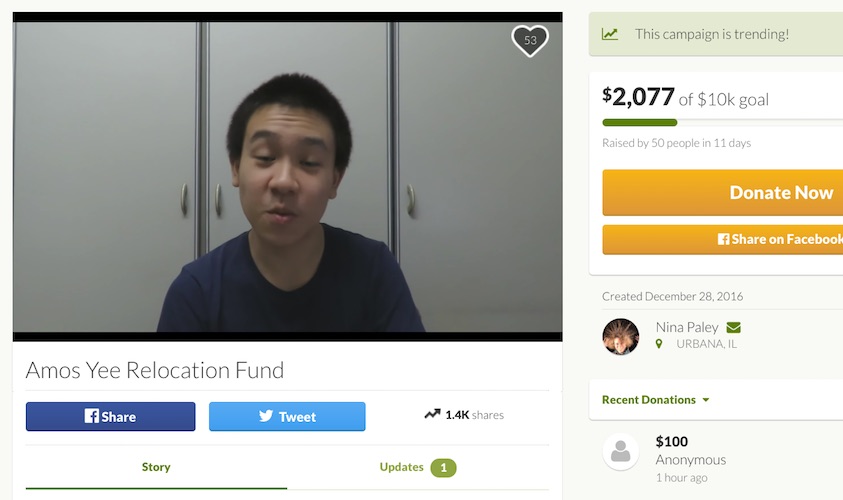Open the Recent Donations sort menu label
Screen dimensions: 843x500
(x=648, y=400)
